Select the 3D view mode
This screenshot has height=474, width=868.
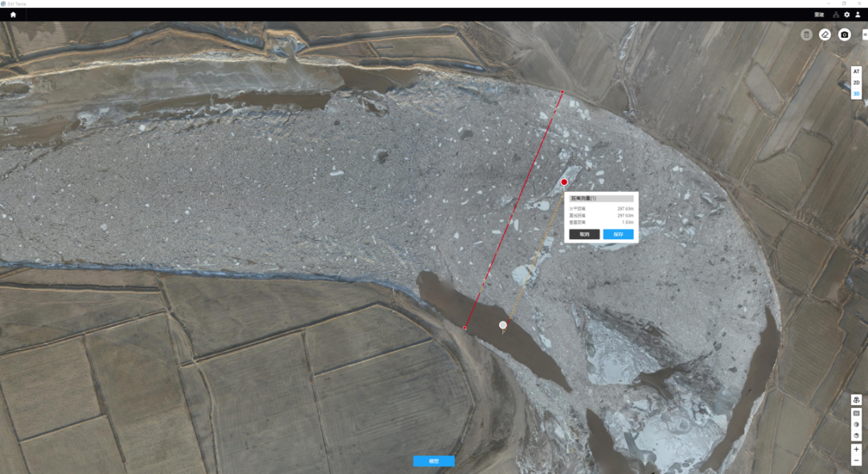[856, 94]
